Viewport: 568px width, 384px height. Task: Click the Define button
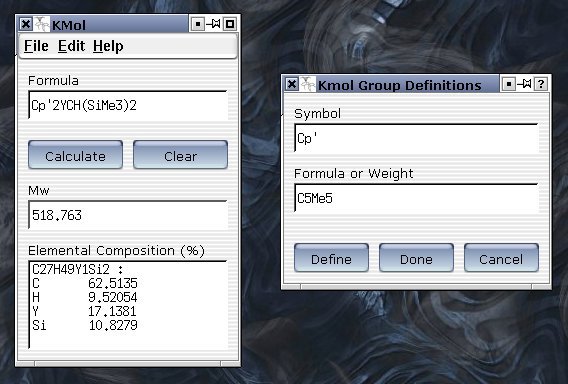click(331, 258)
